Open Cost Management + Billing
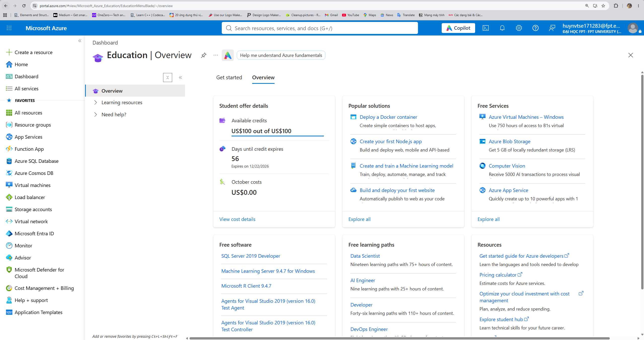 tap(44, 288)
